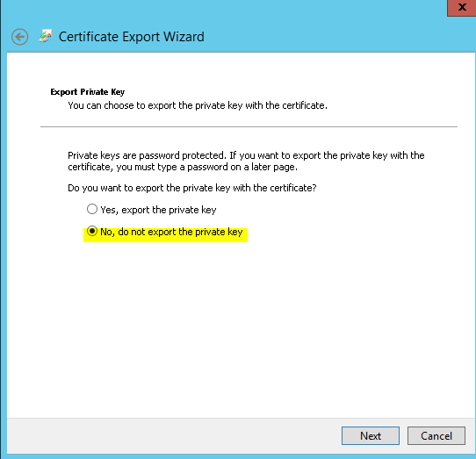The height and width of the screenshot is (459, 476).
Task: Click the Certificate Export Wizard certificate icon
Action: (x=46, y=36)
